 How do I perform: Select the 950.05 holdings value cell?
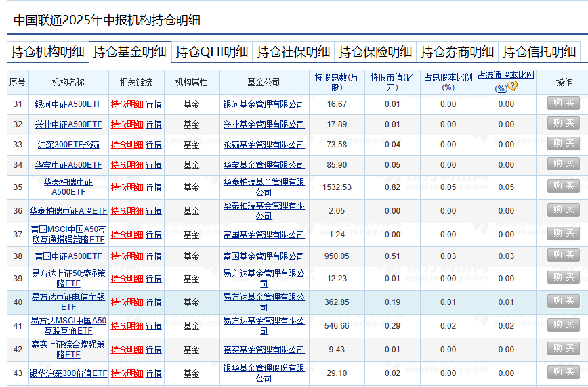click(337, 256)
